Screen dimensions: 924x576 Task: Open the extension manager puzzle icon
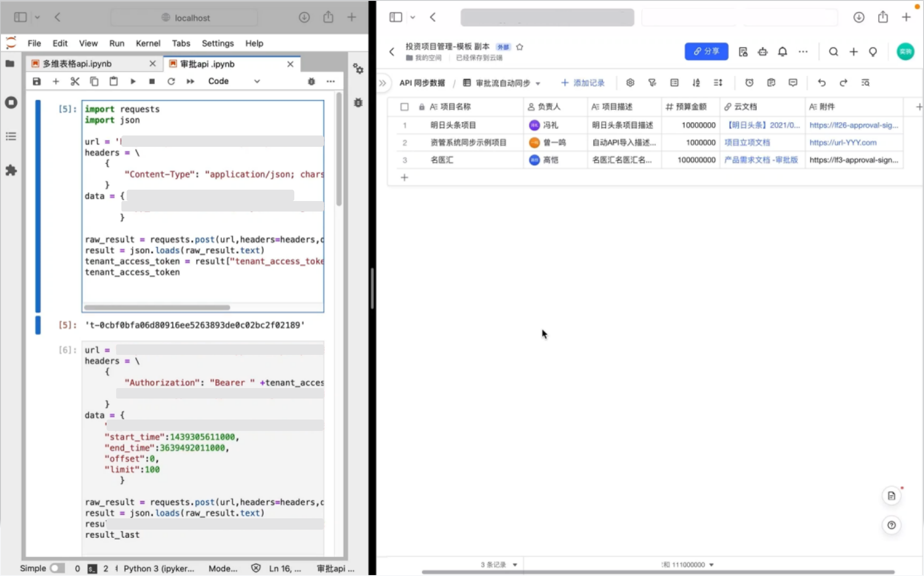[11, 170]
